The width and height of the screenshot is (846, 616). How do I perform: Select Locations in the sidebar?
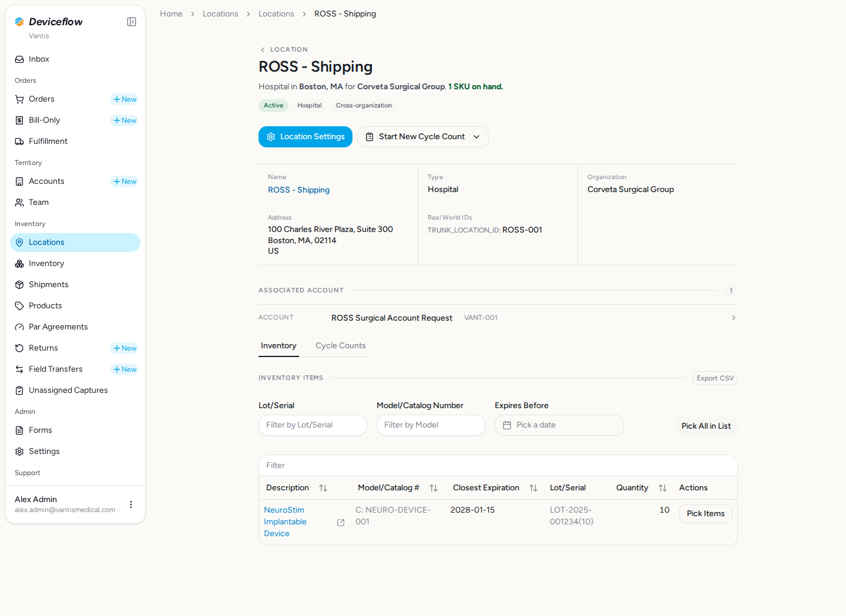click(75, 243)
